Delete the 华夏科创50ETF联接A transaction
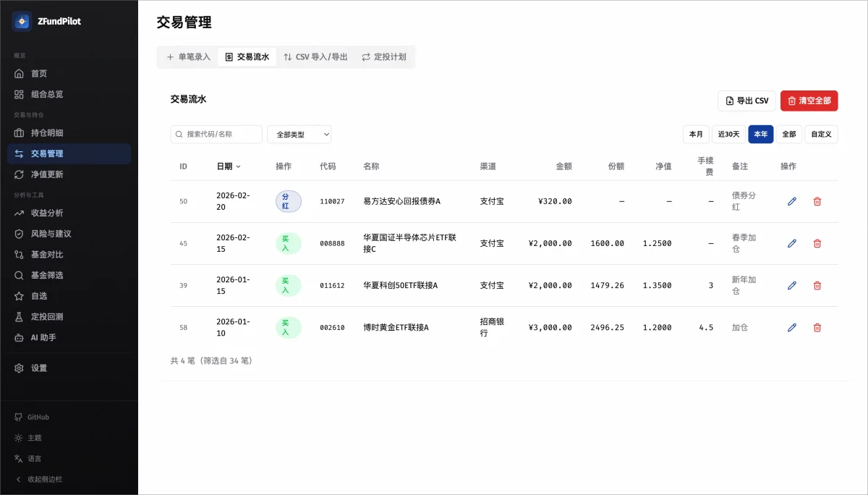This screenshot has width=868, height=495. point(817,285)
